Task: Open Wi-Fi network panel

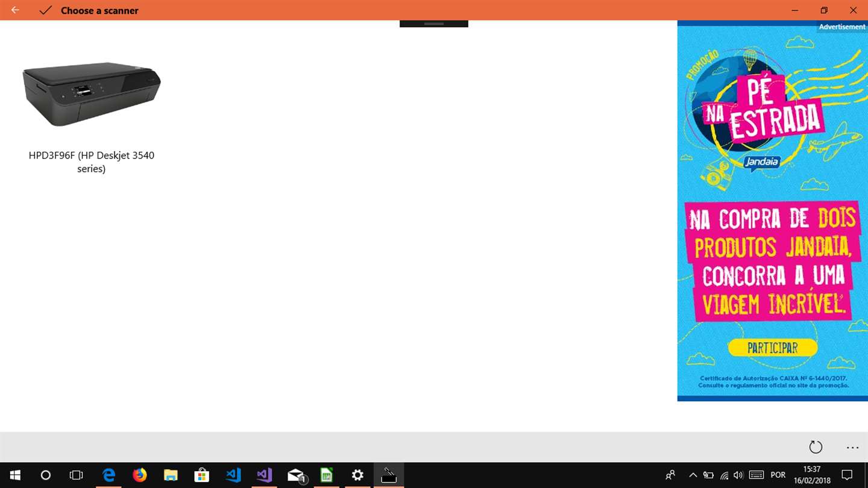Action: click(x=725, y=475)
